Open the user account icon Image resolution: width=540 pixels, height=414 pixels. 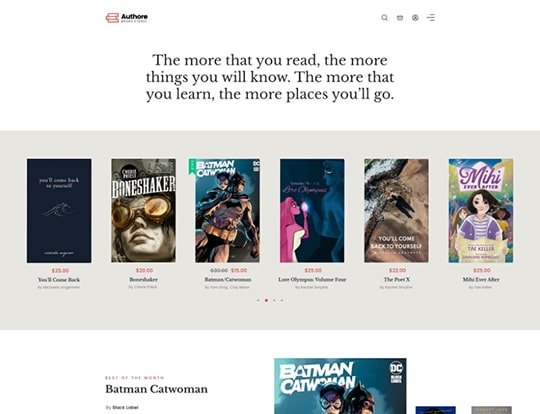(x=415, y=18)
